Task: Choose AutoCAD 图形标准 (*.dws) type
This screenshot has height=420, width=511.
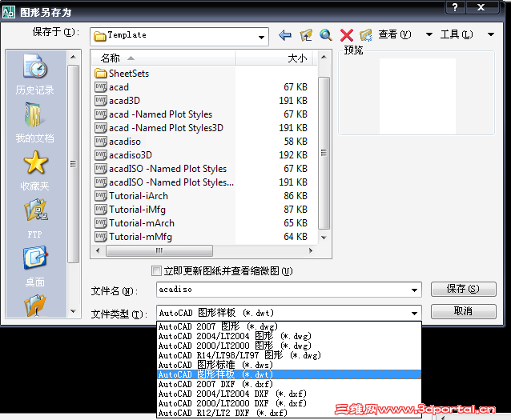Action: (x=289, y=365)
